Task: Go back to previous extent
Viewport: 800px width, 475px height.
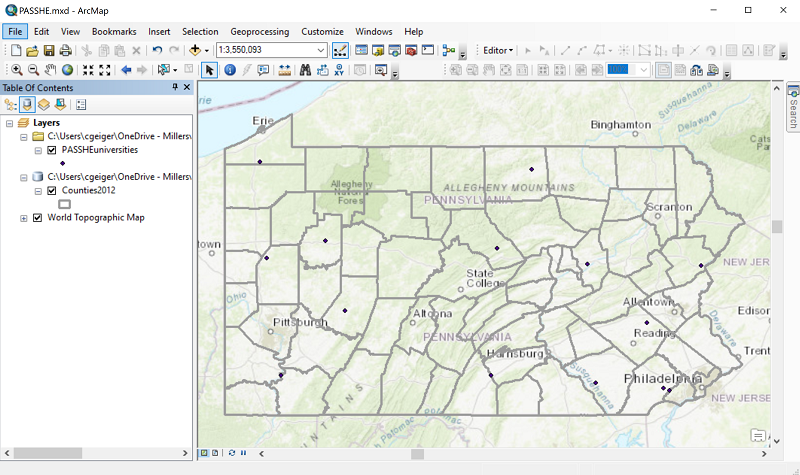Action: 126,70
